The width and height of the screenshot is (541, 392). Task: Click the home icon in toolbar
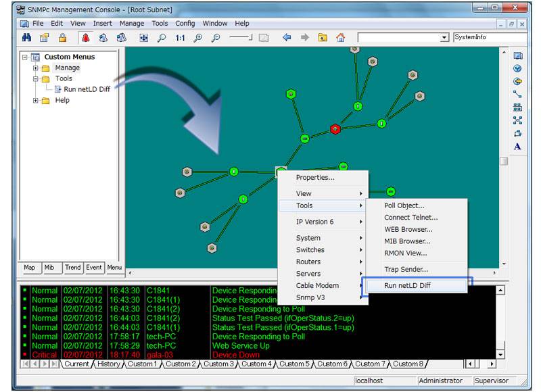(340, 38)
